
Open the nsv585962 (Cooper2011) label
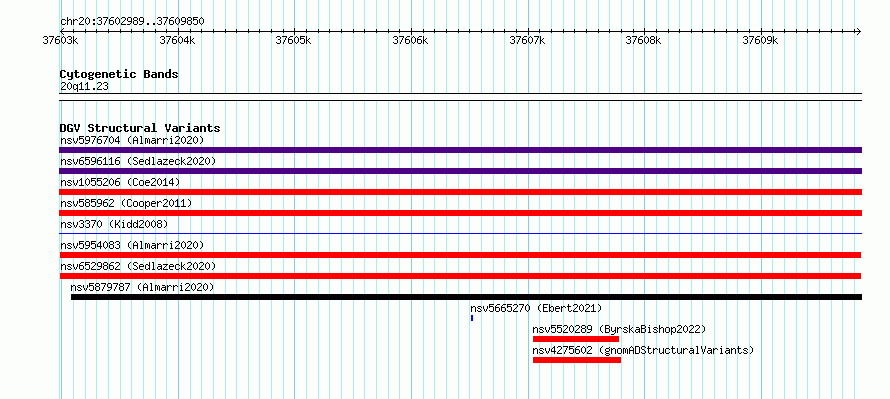pyautogui.click(x=126, y=203)
